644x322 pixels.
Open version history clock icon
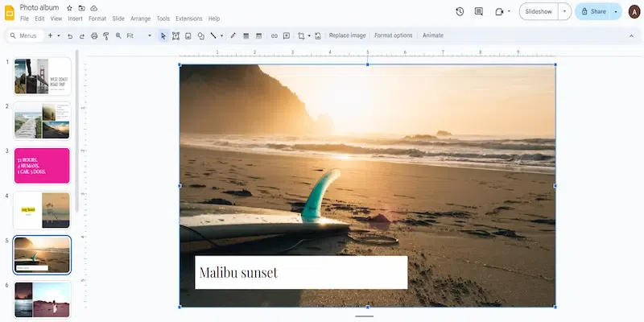tap(460, 11)
